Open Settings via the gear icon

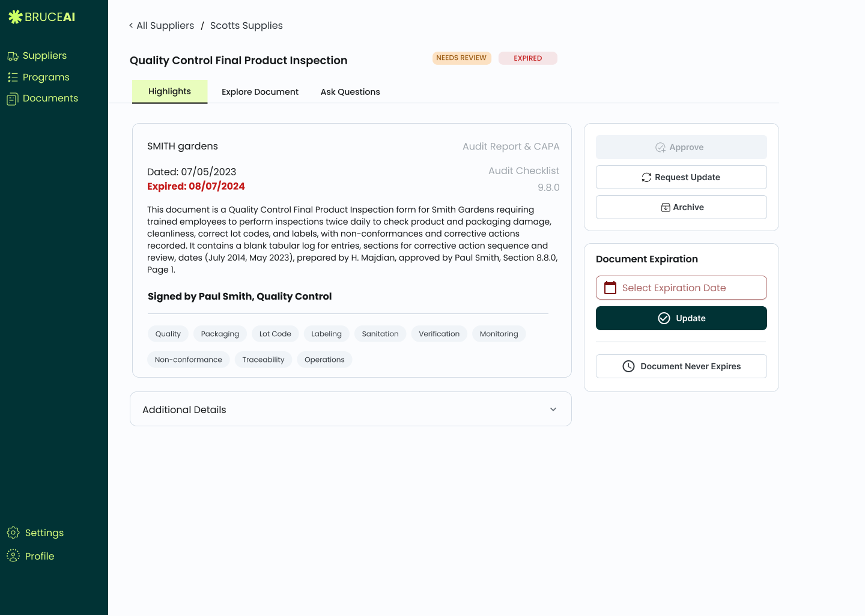pyautogui.click(x=13, y=533)
